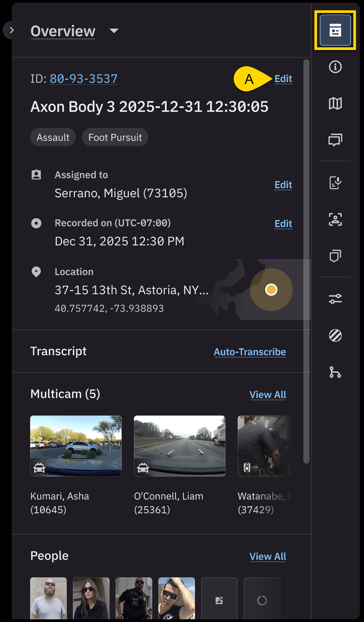Image resolution: width=364 pixels, height=622 pixels.
Task: Click the orange location marker on map
Action: coord(271,290)
